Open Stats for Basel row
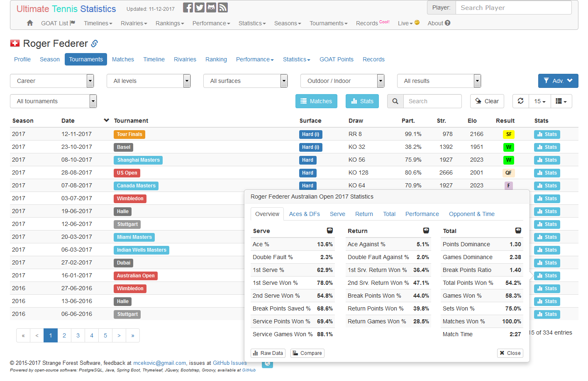Screen dimensions: 588x381 tap(547, 147)
